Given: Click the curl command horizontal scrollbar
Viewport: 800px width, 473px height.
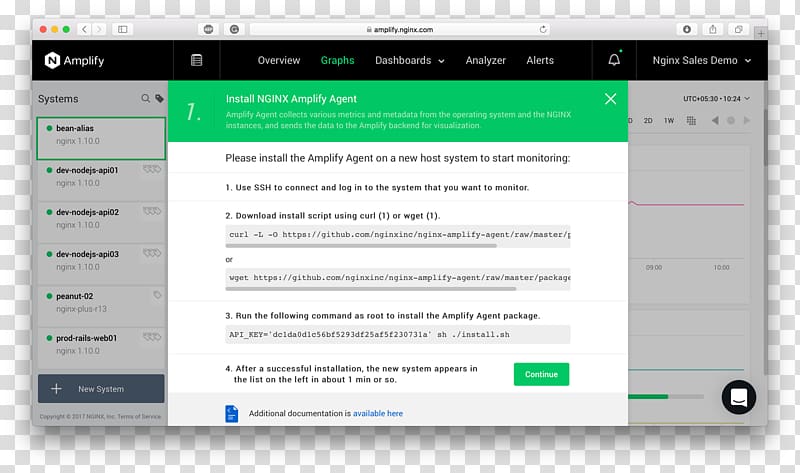Looking at the screenshot, I should 361,245.
